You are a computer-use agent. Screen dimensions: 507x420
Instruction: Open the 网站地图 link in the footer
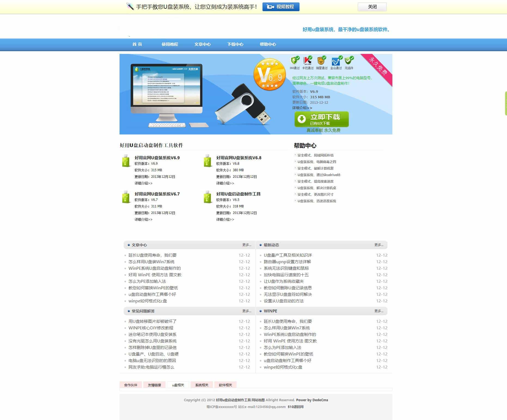[x=258, y=400]
